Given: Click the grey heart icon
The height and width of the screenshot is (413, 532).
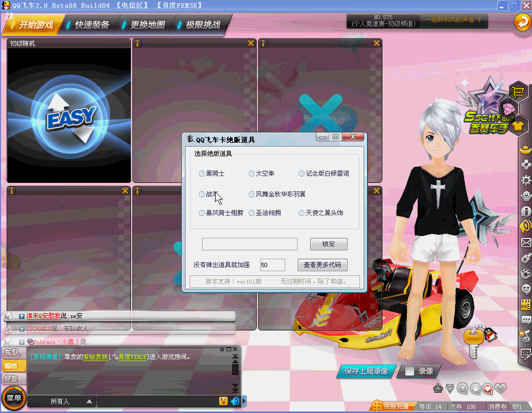Looking at the screenshot, I should pyautogui.click(x=500, y=388).
